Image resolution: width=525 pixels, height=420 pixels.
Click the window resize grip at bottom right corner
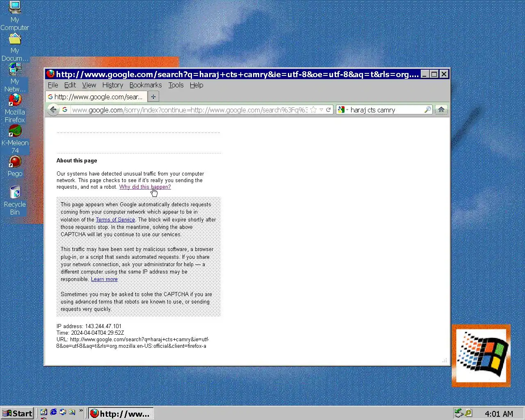(445, 361)
